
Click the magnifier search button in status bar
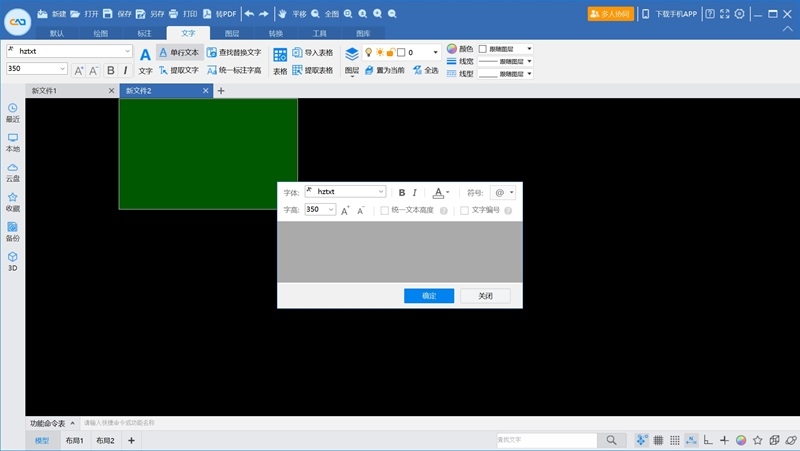(x=611, y=440)
